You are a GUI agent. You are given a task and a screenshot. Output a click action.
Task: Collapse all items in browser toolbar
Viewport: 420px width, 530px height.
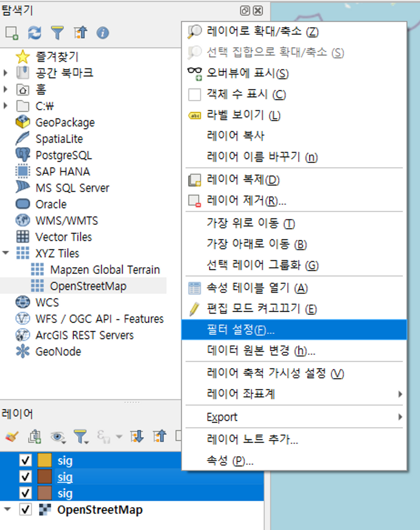point(80,33)
